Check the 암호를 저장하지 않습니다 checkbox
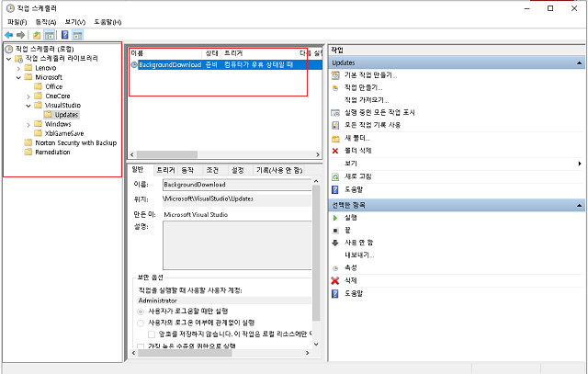Image resolution: width=588 pixels, height=374 pixels. 152,334
